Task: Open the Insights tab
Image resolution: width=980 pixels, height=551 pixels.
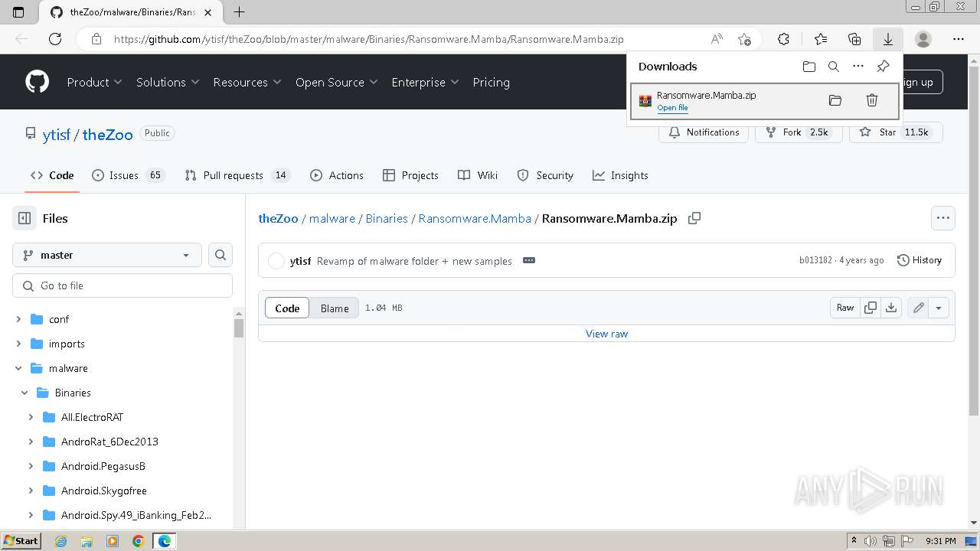Action: 620,175
